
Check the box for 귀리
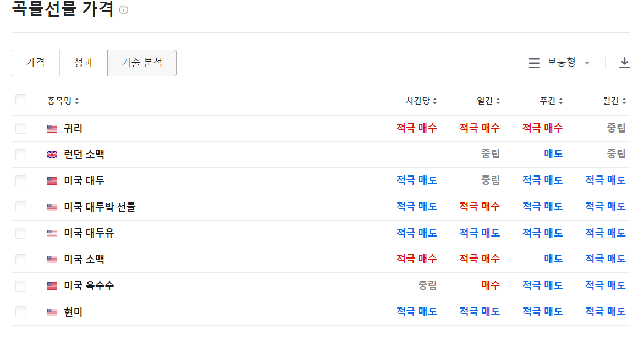pos(21,128)
